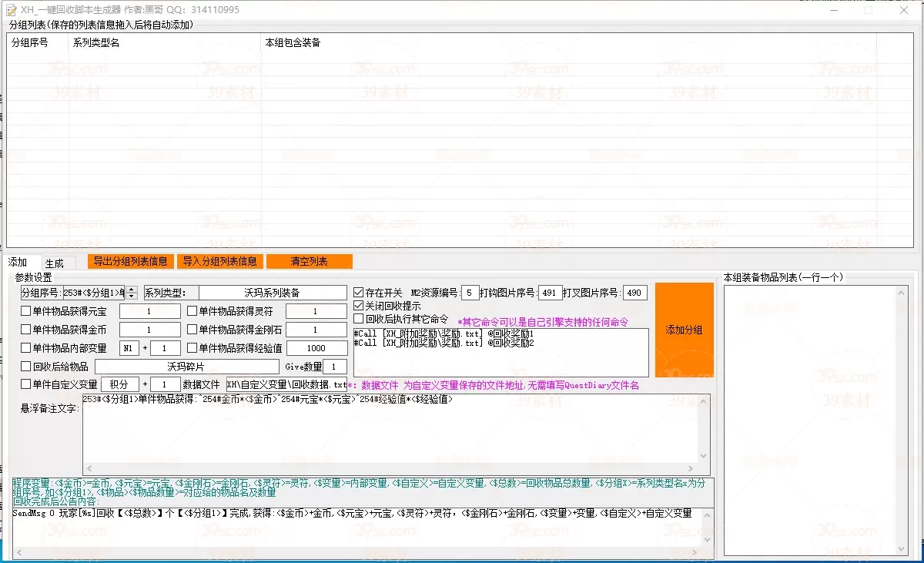Increase the 分组序号 spinner value
This screenshot has width=924, height=563.
132,290
